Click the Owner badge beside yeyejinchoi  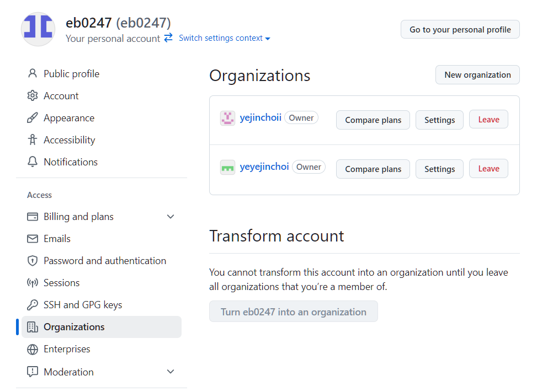click(x=309, y=167)
